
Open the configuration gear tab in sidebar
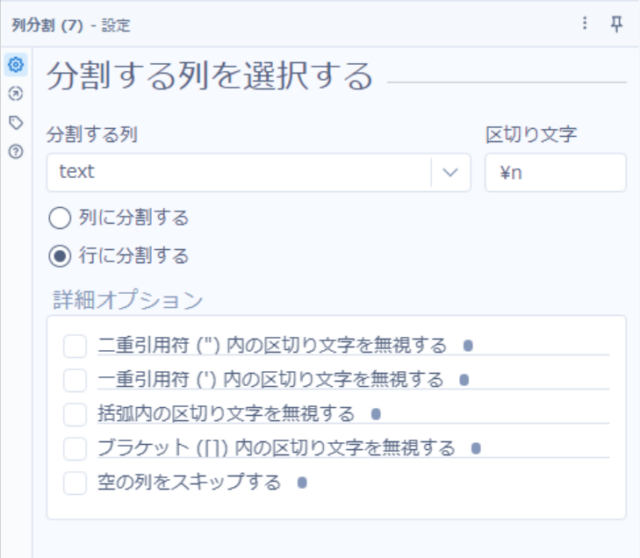(16, 64)
